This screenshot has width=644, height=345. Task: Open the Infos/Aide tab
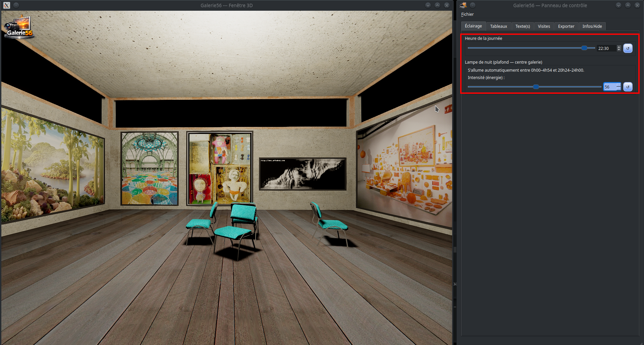coord(592,26)
